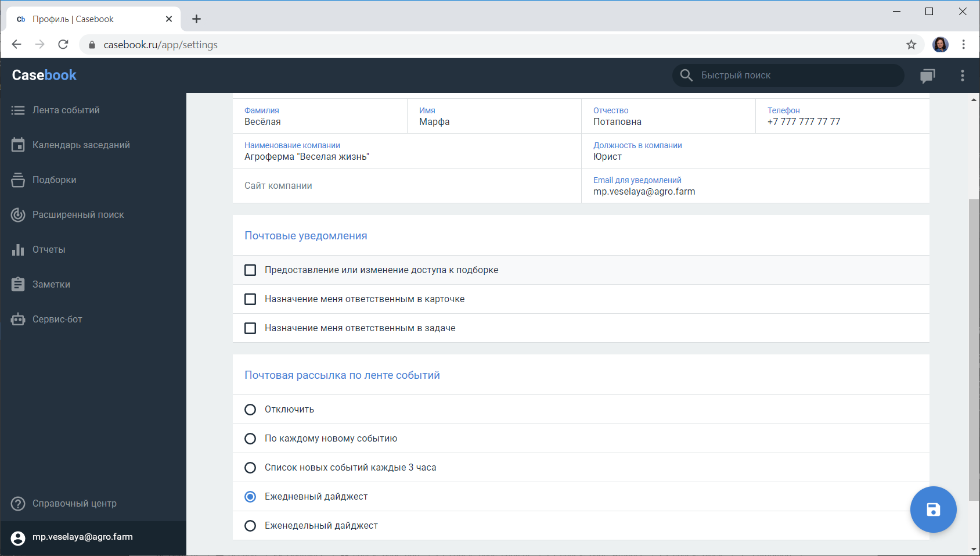The image size is (980, 556).
Task: View site security padlock info
Action: 92,45
